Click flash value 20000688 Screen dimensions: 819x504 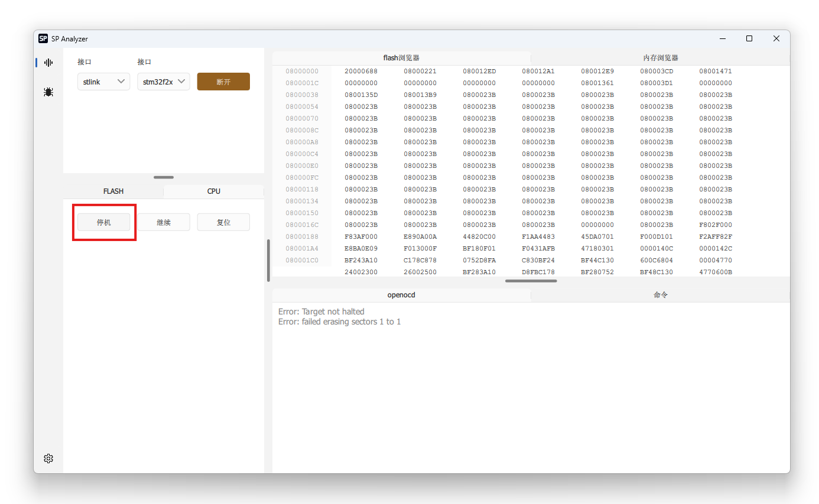(361, 71)
